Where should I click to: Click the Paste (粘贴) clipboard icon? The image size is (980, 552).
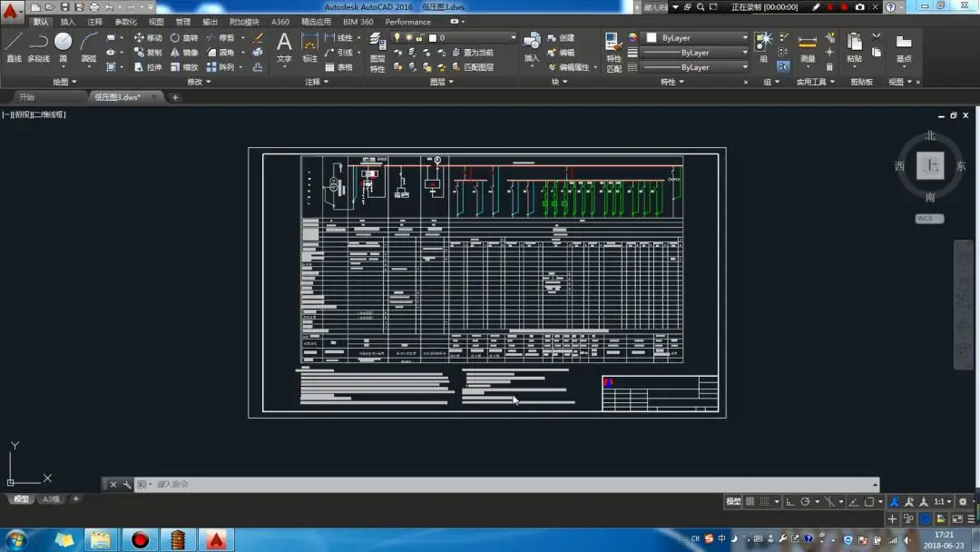854,47
